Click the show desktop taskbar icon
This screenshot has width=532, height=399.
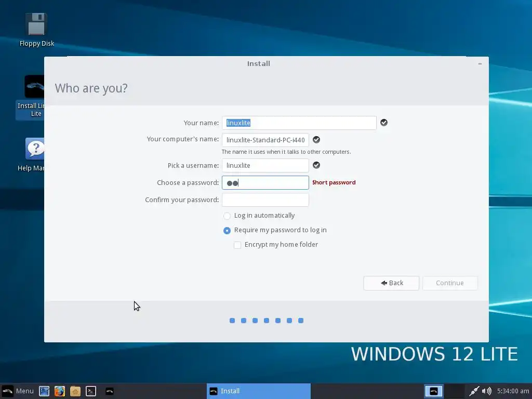[x=44, y=391]
